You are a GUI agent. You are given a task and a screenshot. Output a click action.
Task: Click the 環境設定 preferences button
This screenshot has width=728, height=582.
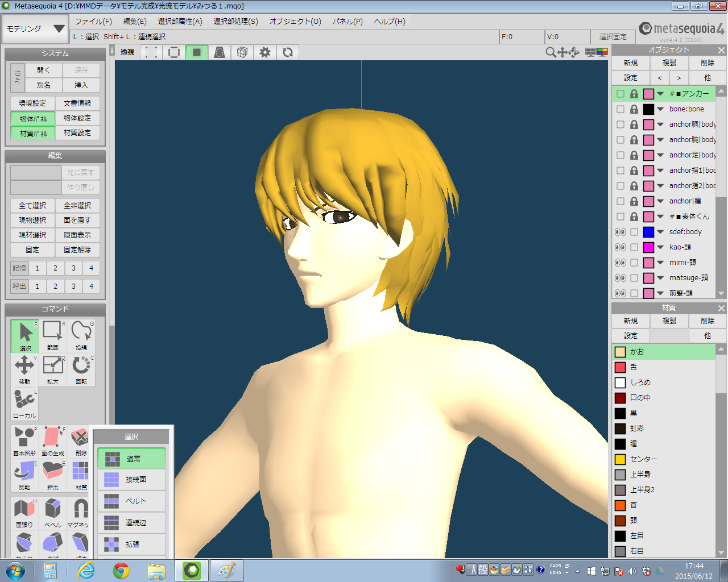[x=32, y=103]
